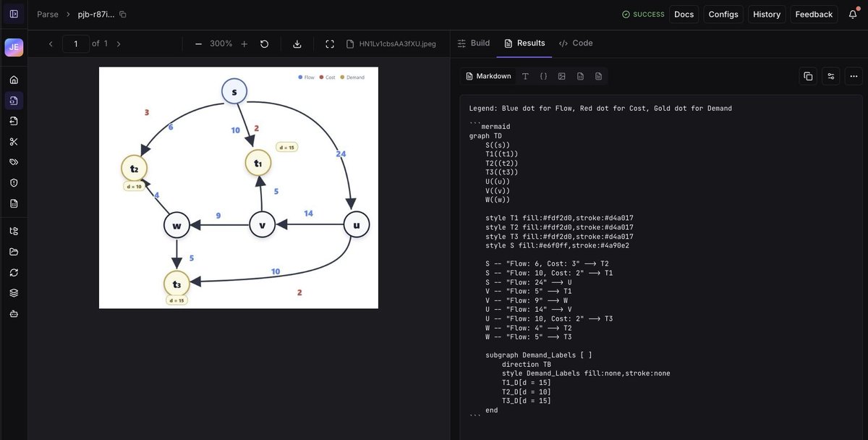Copy results with the copy icon
The height and width of the screenshot is (440, 868).
click(808, 76)
